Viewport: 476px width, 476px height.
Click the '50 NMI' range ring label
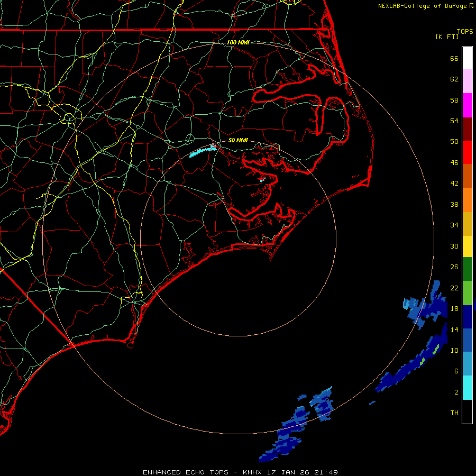pos(238,140)
